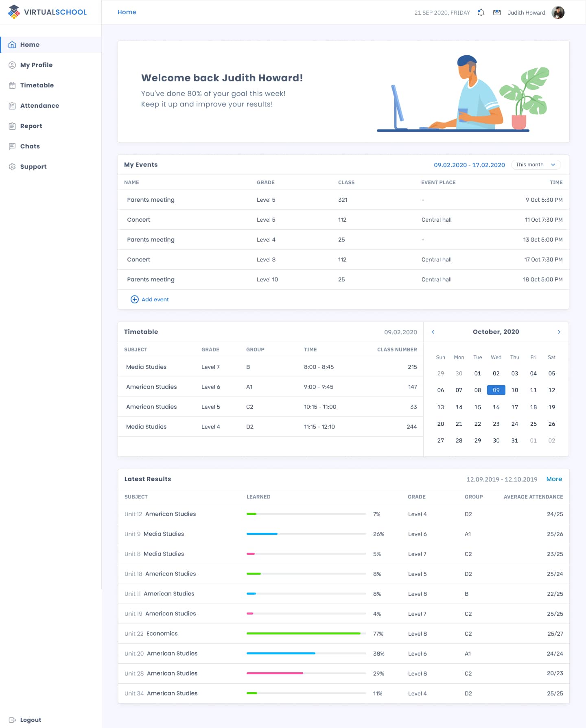Go to next month in calendar

[559, 332]
